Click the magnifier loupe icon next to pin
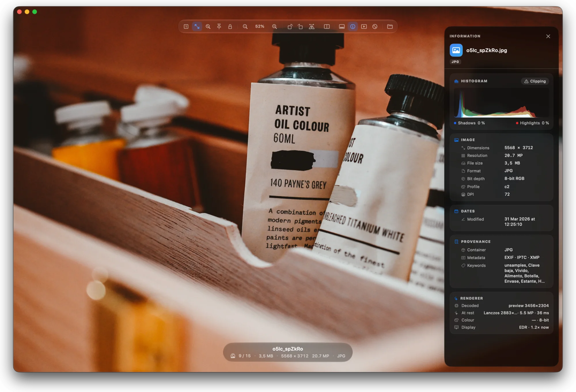The height and width of the screenshot is (392, 576). tap(208, 26)
